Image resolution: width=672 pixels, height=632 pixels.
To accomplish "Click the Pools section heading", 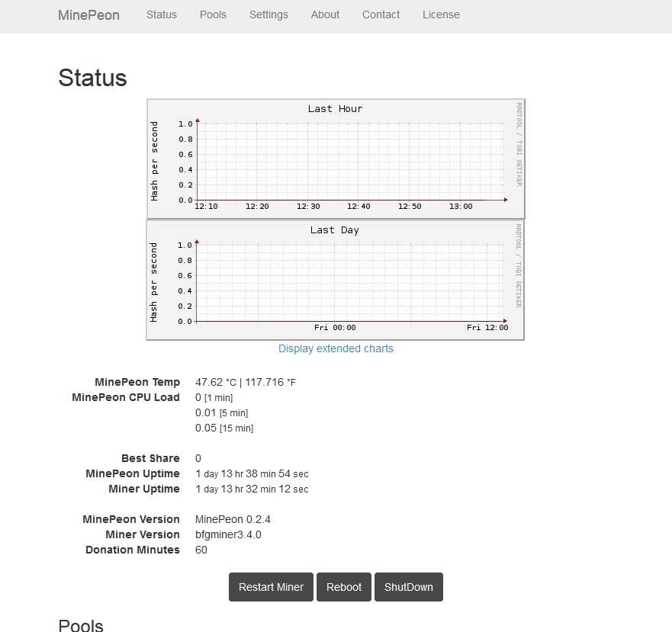I will [x=81, y=625].
